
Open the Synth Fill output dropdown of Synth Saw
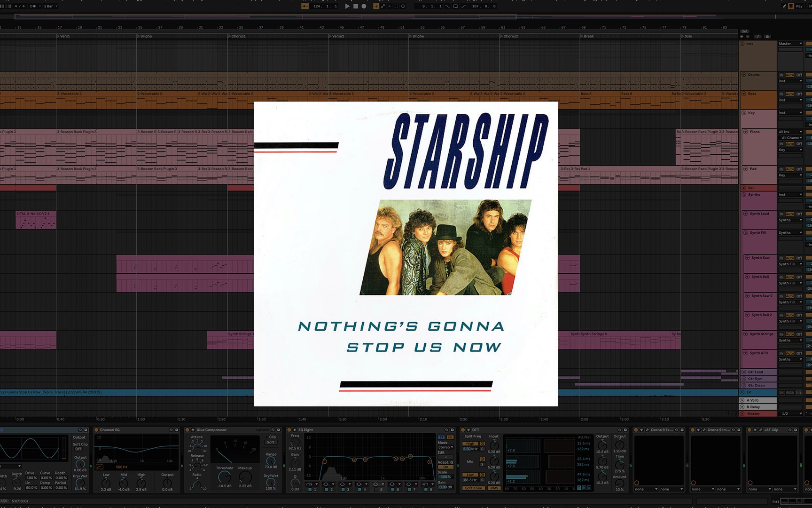[x=790, y=264]
